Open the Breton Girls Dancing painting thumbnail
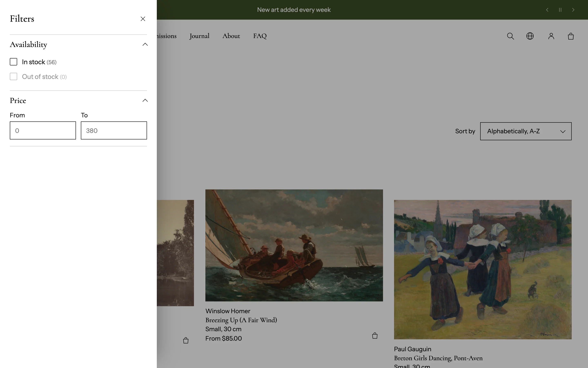 click(483, 269)
